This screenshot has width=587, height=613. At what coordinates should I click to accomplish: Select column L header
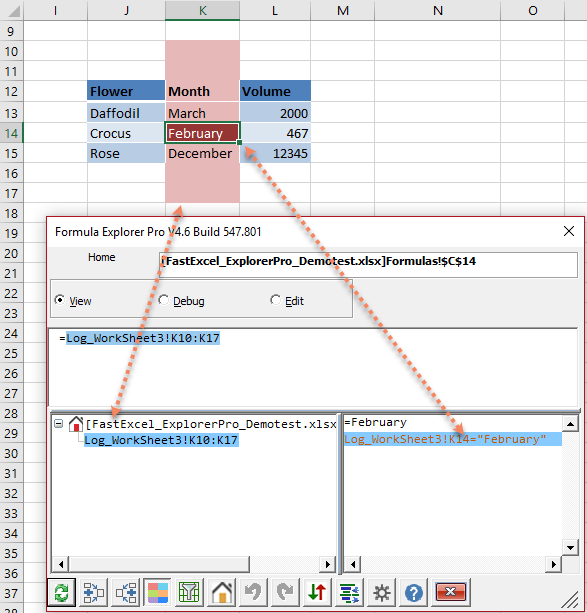coord(275,10)
